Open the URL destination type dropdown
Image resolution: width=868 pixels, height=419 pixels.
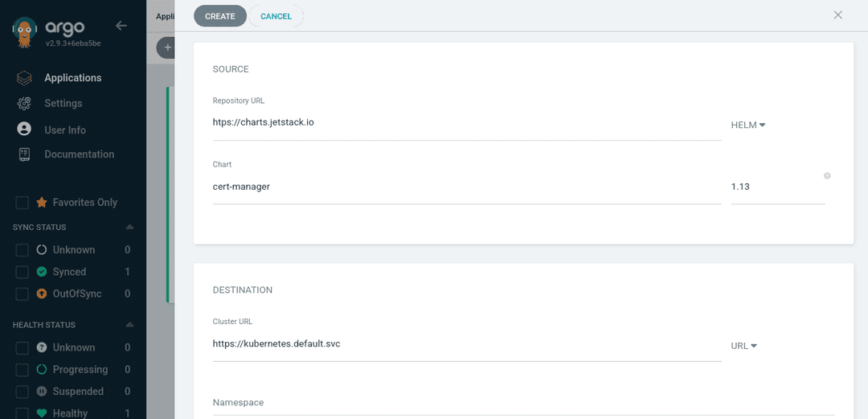(743, 346)
